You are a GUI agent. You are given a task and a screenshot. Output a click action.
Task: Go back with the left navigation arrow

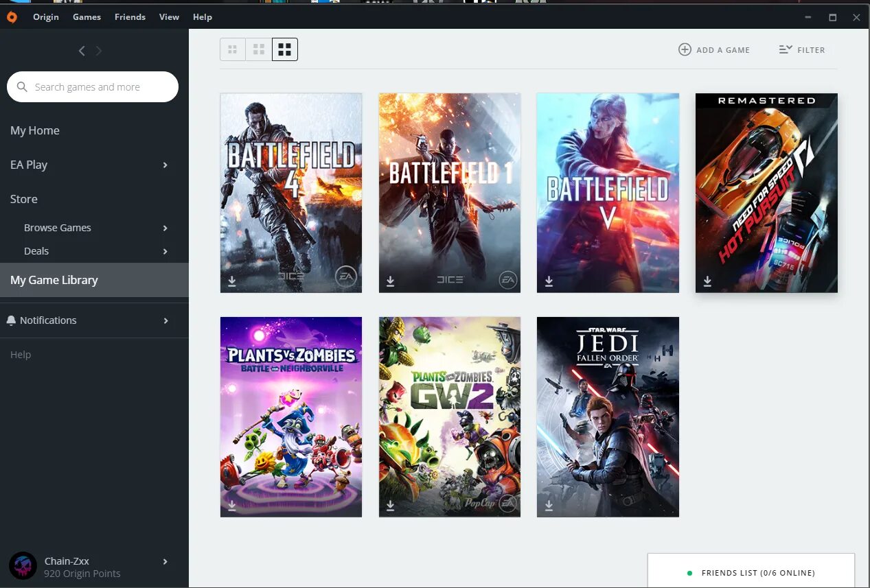82,51
